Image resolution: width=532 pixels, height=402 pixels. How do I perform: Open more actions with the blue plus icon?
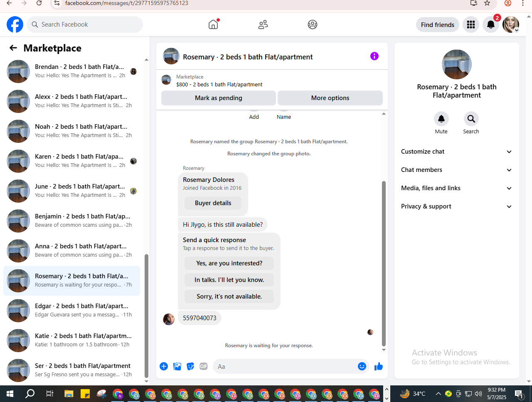(x=164, y=366)
